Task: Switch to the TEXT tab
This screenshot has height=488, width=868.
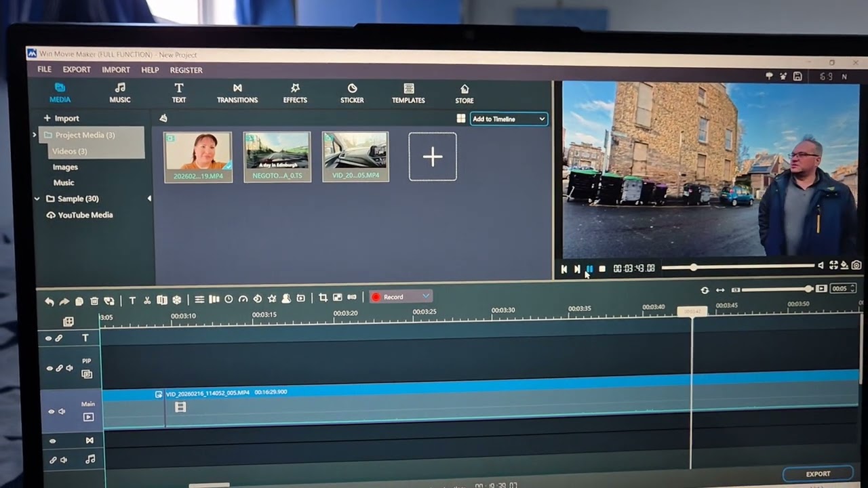Action: [x=179, y=93]
